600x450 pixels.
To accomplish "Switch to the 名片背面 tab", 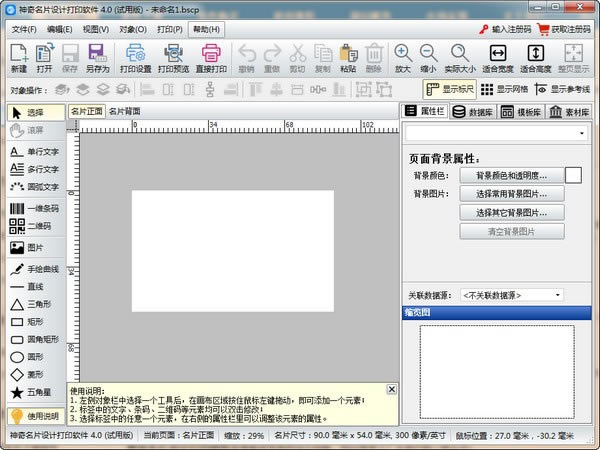I will pos(125,111).
